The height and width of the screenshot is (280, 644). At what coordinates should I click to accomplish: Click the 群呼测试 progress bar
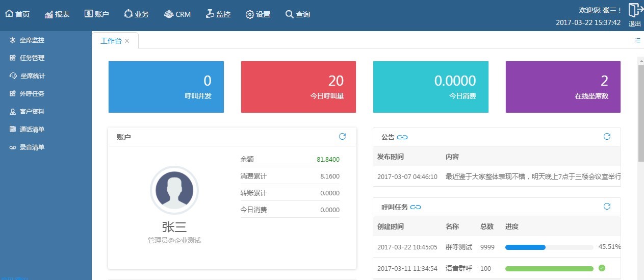[x=549, y=247]
